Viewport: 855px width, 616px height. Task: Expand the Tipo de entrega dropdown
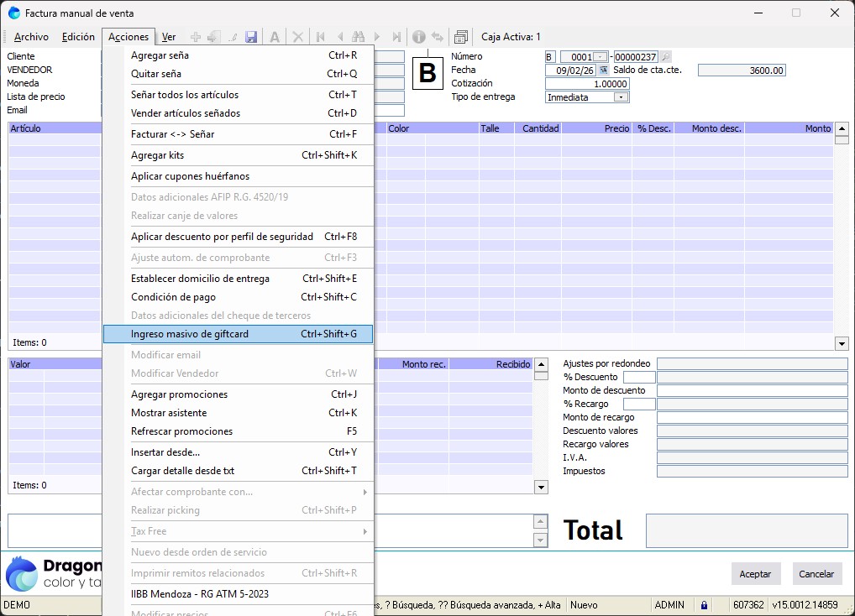(621, 97)
